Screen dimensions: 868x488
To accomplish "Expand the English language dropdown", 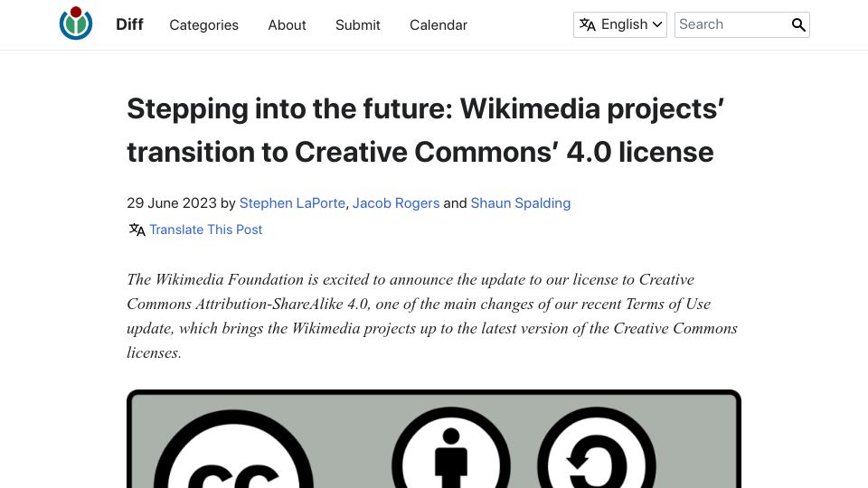I will [x=620, y=25].
